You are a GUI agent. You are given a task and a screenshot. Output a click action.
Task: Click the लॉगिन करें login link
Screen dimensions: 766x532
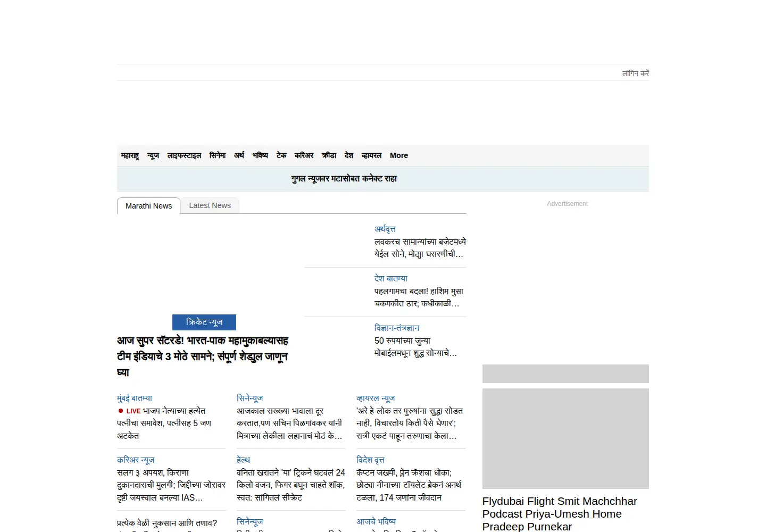[636, 73]
